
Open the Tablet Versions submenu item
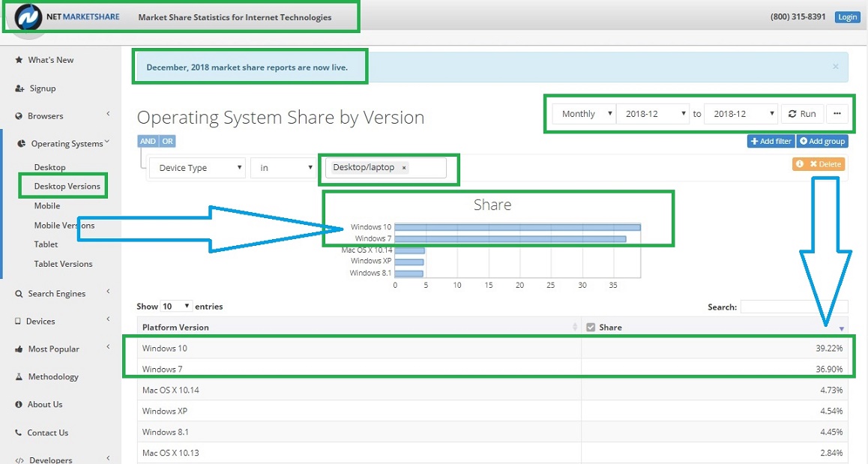pos(63,264)
